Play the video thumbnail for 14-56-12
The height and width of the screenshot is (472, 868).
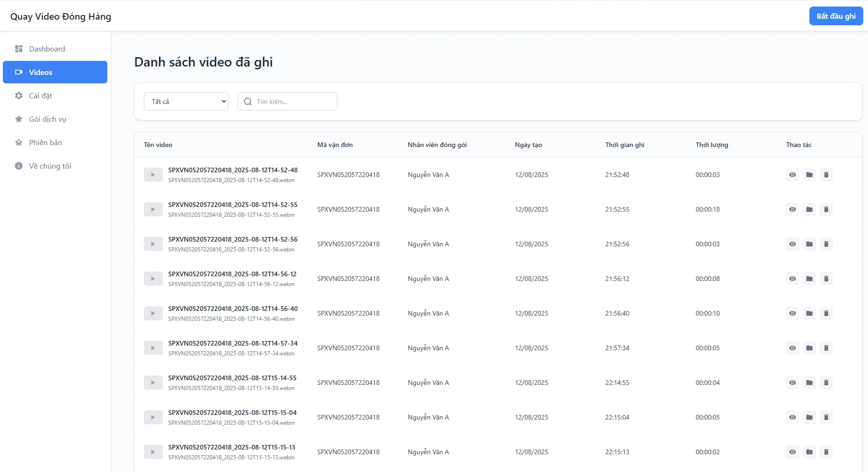pyautogui.click(x=153, y=279)
